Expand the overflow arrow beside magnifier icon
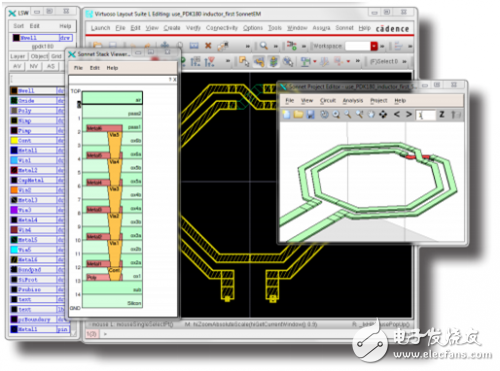Screen dimensions: 500x371 [276, 46]
